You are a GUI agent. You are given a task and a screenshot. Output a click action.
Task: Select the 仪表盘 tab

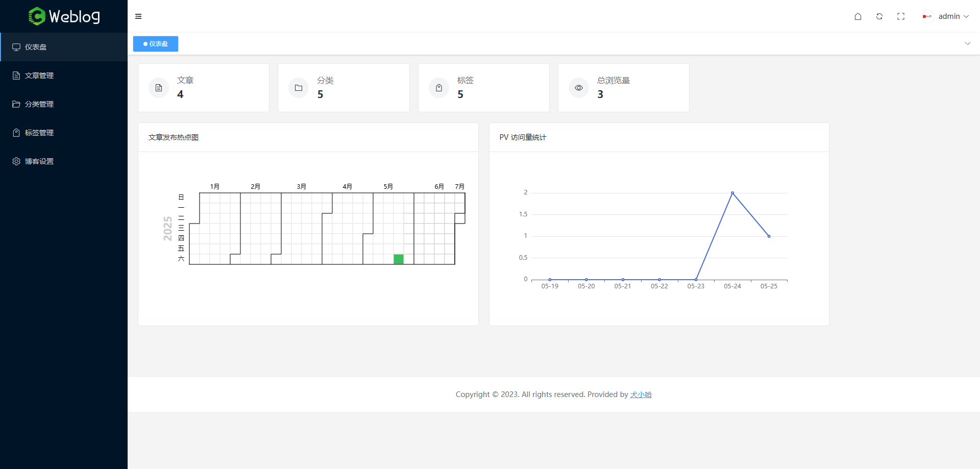(x=156, y=44)
